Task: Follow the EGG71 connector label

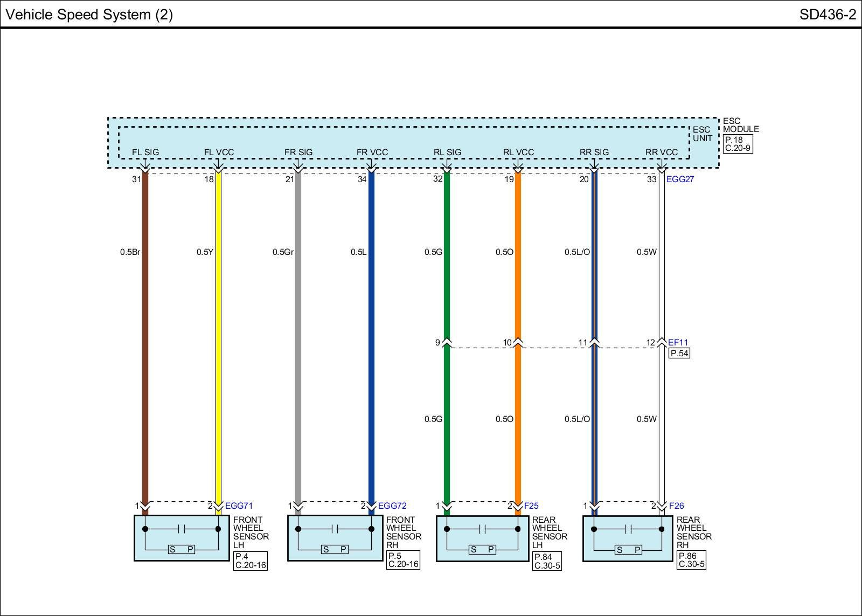Action: [239, 506]
